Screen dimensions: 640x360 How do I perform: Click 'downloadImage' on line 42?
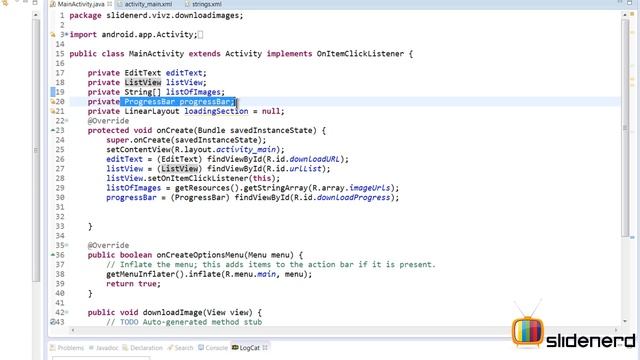[x=173, y=313]
